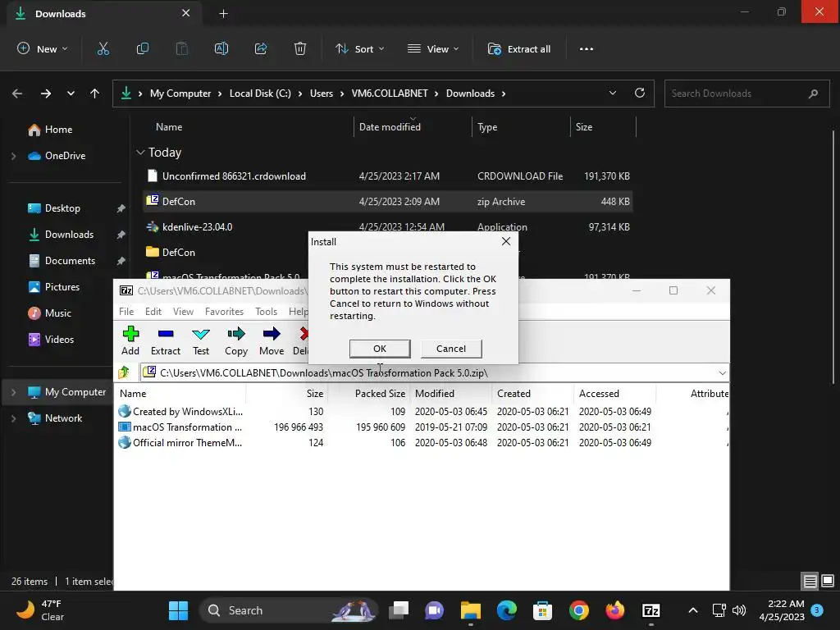Click the 7-Zip up-folder icon beside path
The image size is (840, 630).
(125, 372)
